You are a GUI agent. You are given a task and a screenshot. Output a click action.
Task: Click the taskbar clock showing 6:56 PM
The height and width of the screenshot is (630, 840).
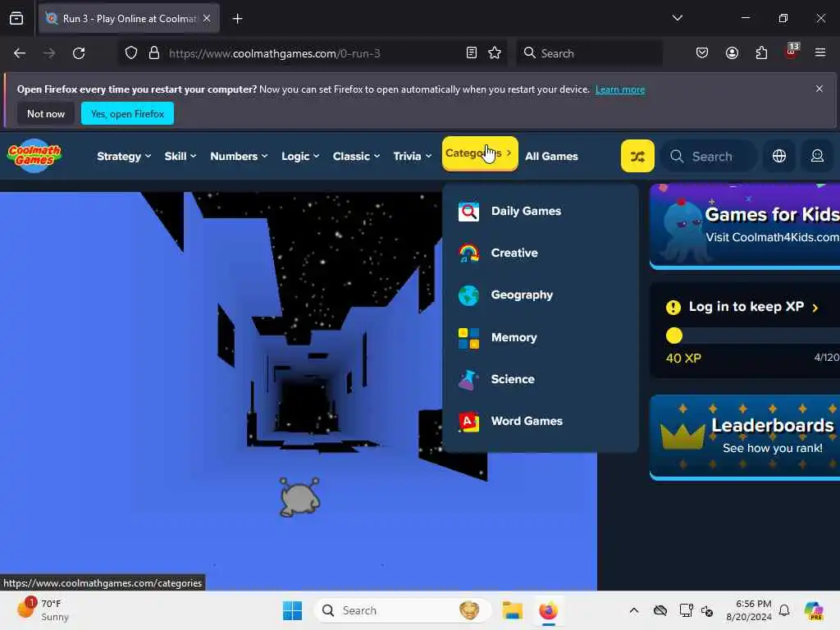click(x=748, y=610)
